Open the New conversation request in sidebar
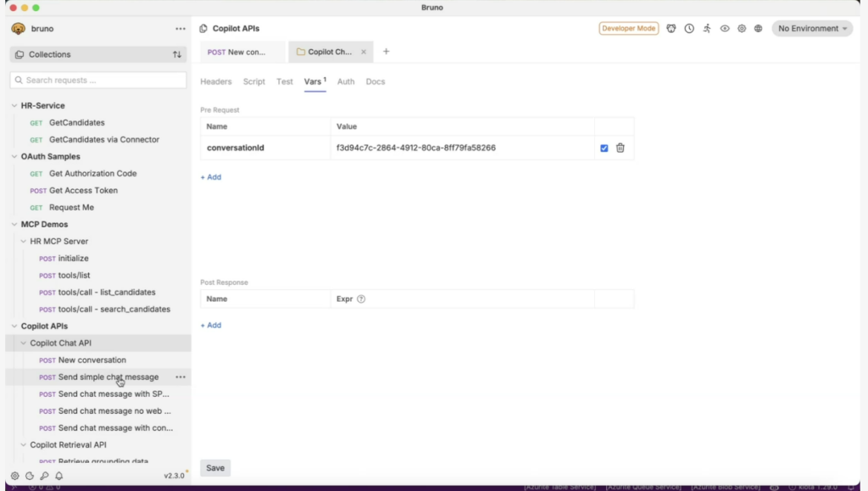The height and width of the screenshot is (491, 868). tap(92, 360)
